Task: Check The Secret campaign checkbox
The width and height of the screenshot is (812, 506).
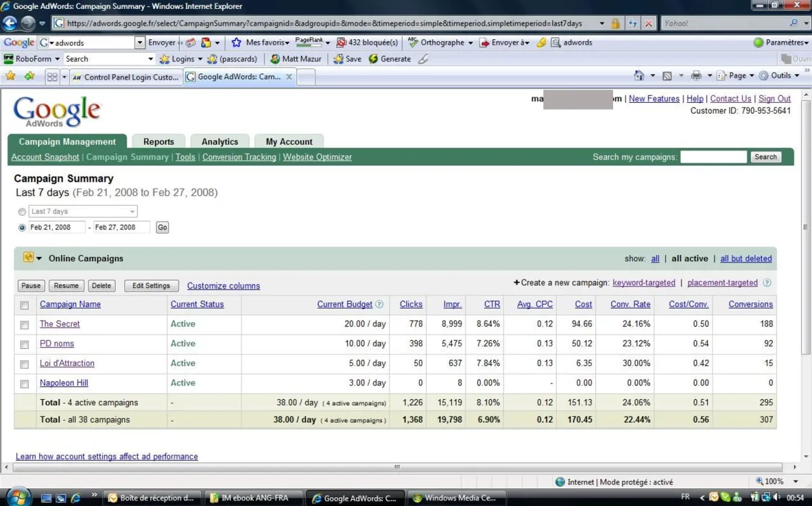Action: (24, 325)
